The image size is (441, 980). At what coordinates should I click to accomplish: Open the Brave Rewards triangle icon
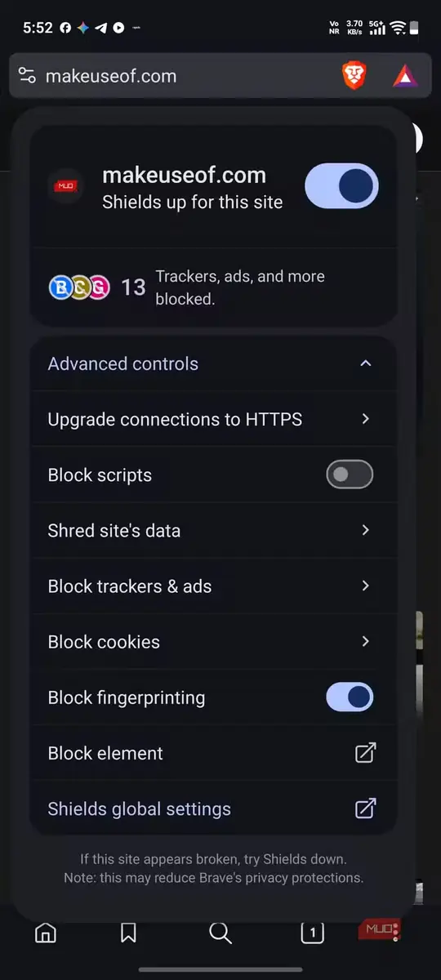404,76
